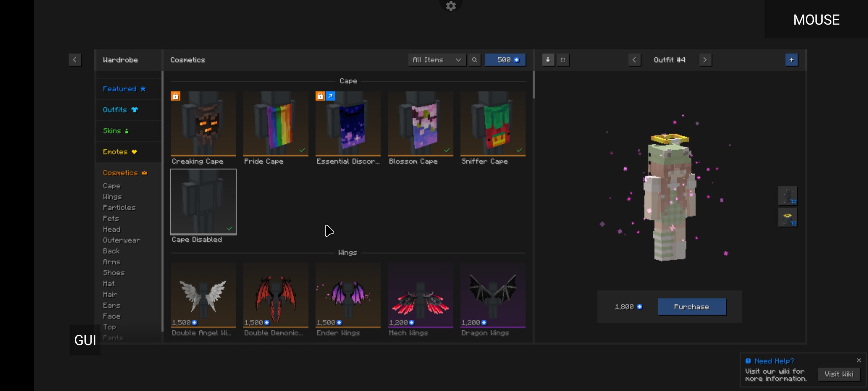This screenshot has width=868, height=391.
Task: Go to the next outfit with right arrow
Action: coord(705,60)
